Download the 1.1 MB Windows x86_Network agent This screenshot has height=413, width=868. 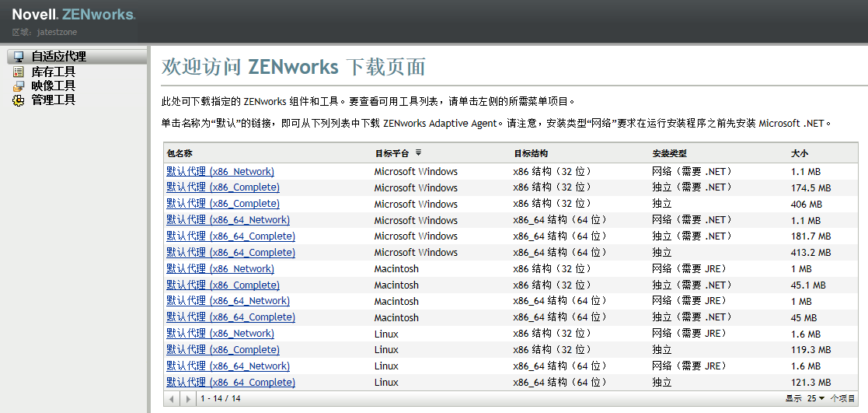pyautogui.click(x=220, y=171)
